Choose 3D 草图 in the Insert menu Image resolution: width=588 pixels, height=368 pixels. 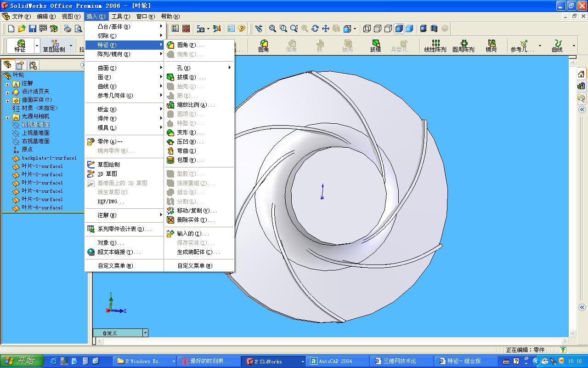(124, 174)
